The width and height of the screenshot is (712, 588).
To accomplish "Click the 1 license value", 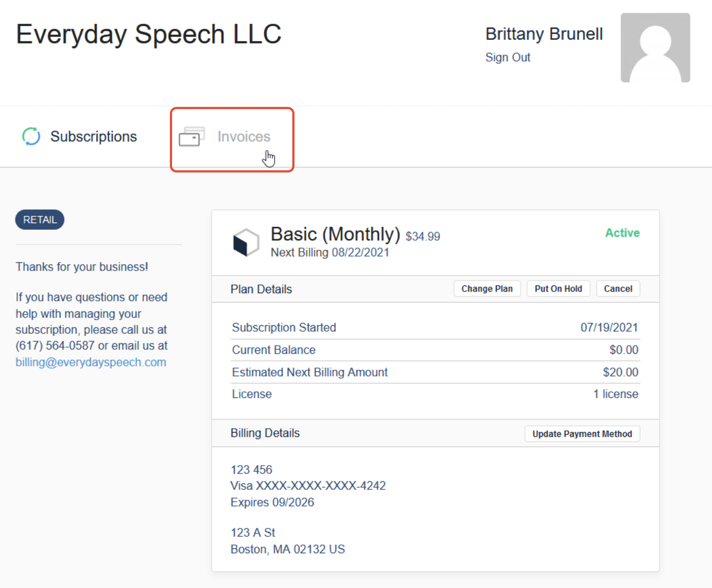I will [x=615, y=394].
